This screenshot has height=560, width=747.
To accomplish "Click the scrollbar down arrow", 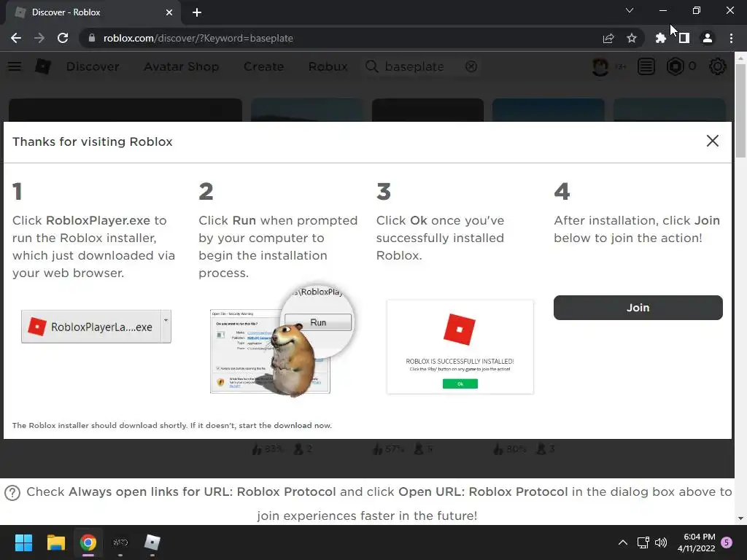I will [740, 518].
